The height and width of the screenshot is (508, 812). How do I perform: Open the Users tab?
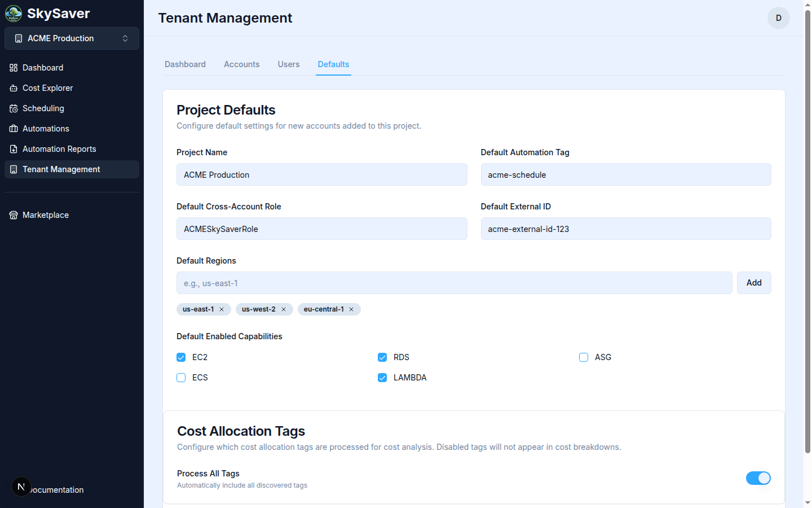(288, 64)
